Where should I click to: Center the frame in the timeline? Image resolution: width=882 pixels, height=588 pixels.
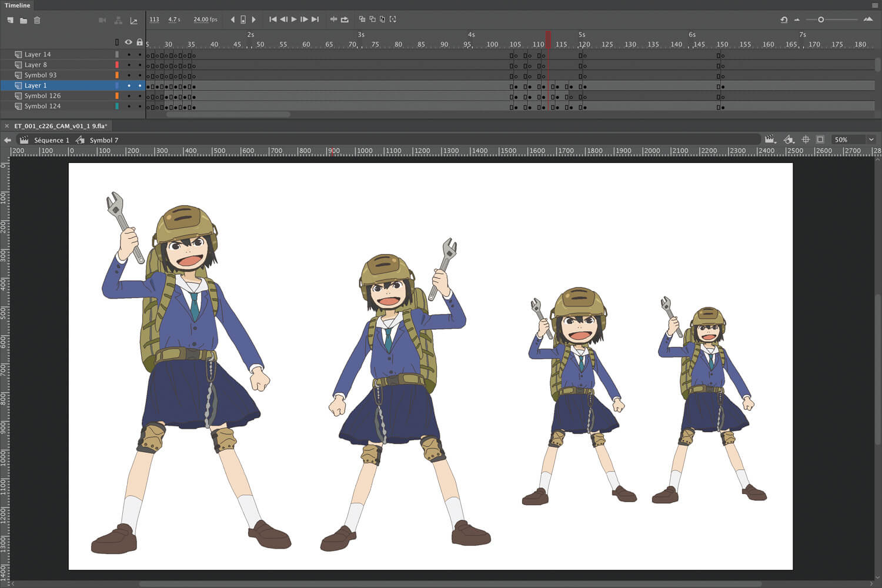(333, 19)
